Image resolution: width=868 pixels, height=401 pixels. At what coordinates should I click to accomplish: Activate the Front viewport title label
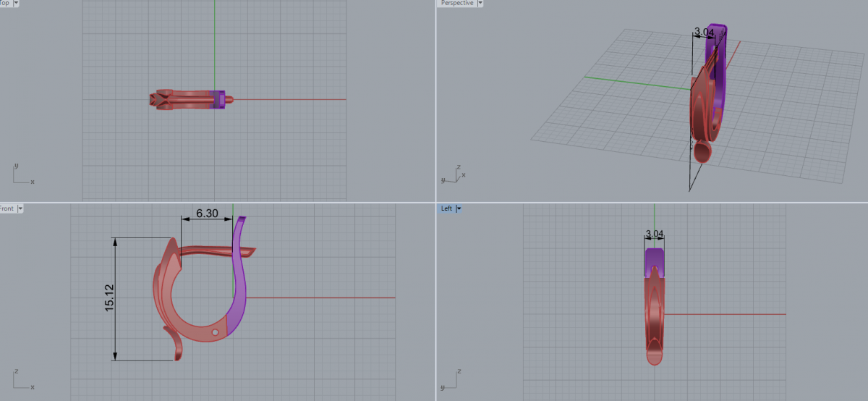click(7, 208)
